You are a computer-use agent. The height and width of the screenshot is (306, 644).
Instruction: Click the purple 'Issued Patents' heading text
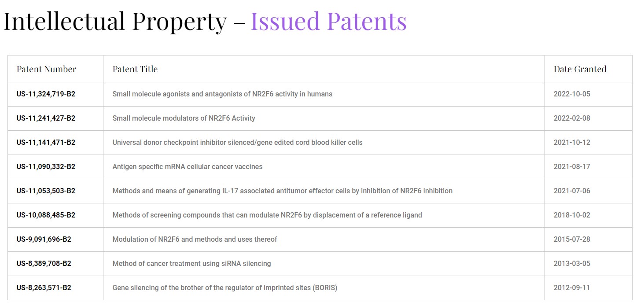[328, 21]
